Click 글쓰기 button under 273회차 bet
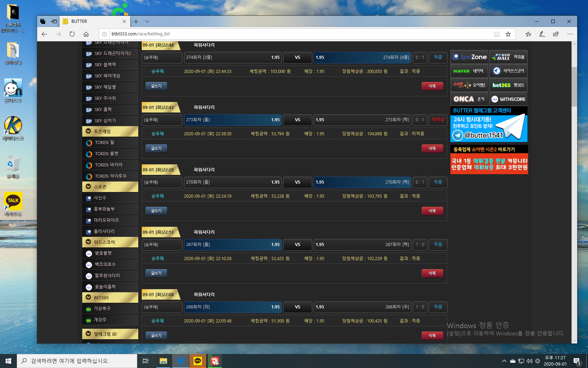The image size is (588, 368). tap(156, 148)
